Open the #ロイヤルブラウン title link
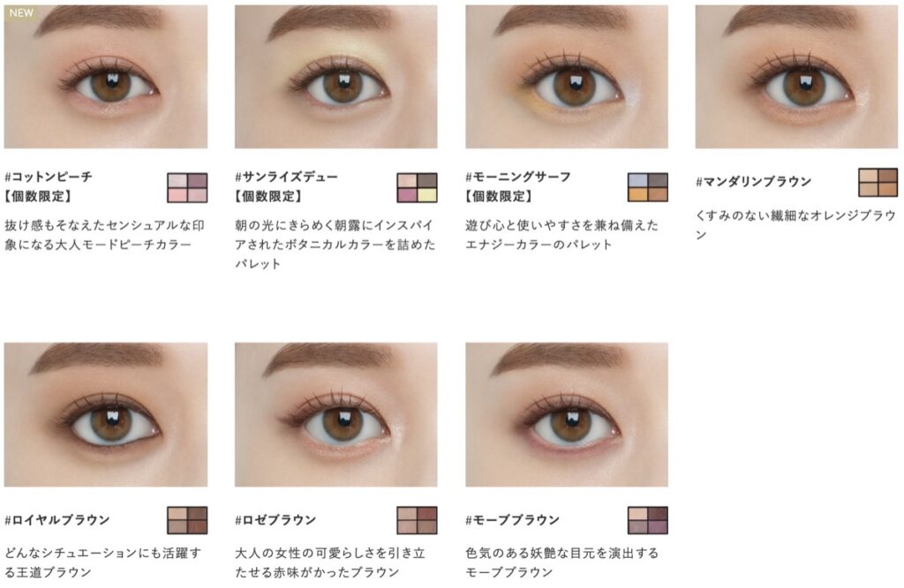The width and height of the screenshot is (904, 588). click(57, 520)
